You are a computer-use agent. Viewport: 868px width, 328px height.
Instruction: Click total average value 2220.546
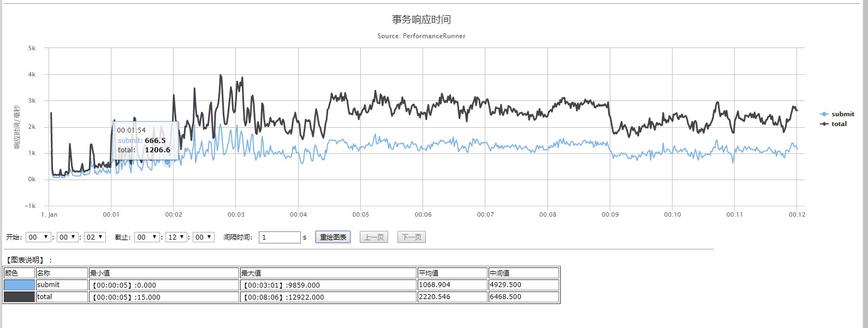[453, 297]
